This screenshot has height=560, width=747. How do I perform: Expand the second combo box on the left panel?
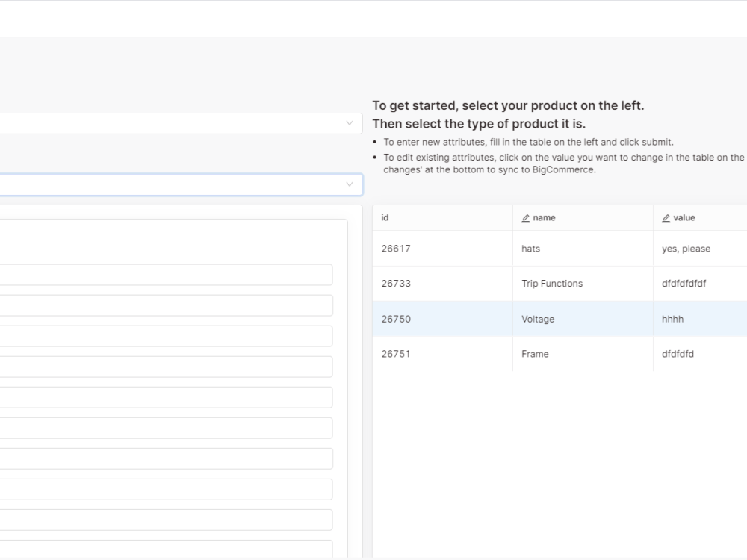[x=172, y=184]
